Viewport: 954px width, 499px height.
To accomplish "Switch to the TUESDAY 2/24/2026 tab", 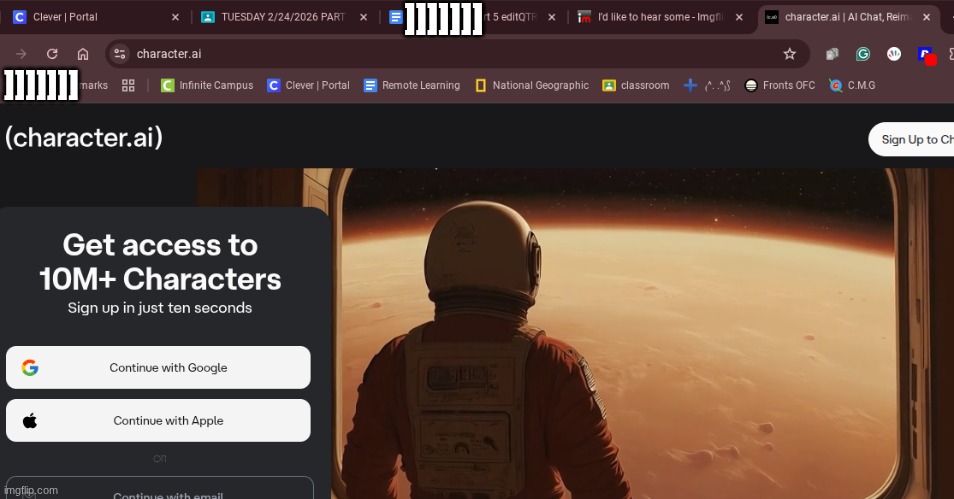I will point(280,17).
